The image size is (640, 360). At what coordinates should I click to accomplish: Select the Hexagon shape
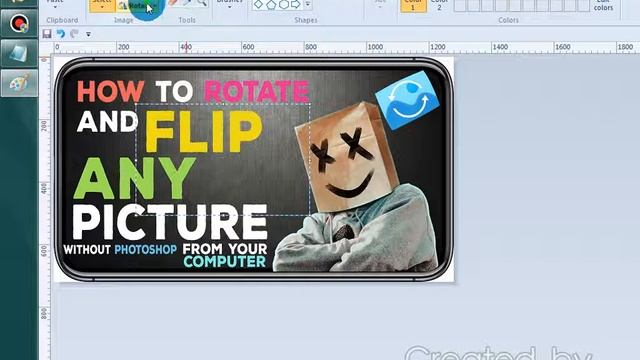[x=284, y=4]
